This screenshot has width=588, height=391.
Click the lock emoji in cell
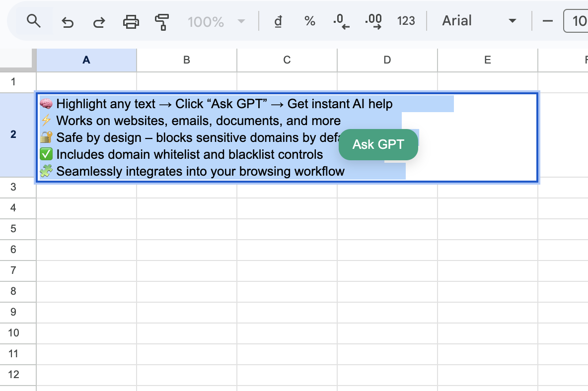(x=46, y=137)
